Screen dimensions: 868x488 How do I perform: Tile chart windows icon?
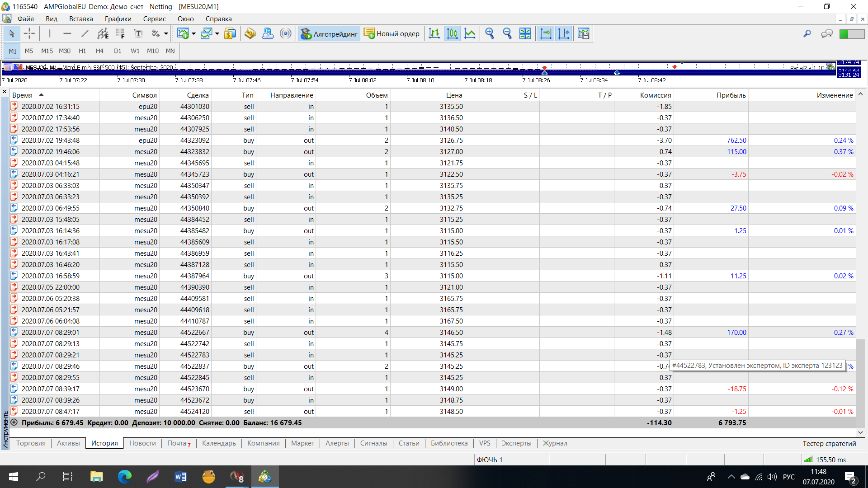click(x=525, y=33)
